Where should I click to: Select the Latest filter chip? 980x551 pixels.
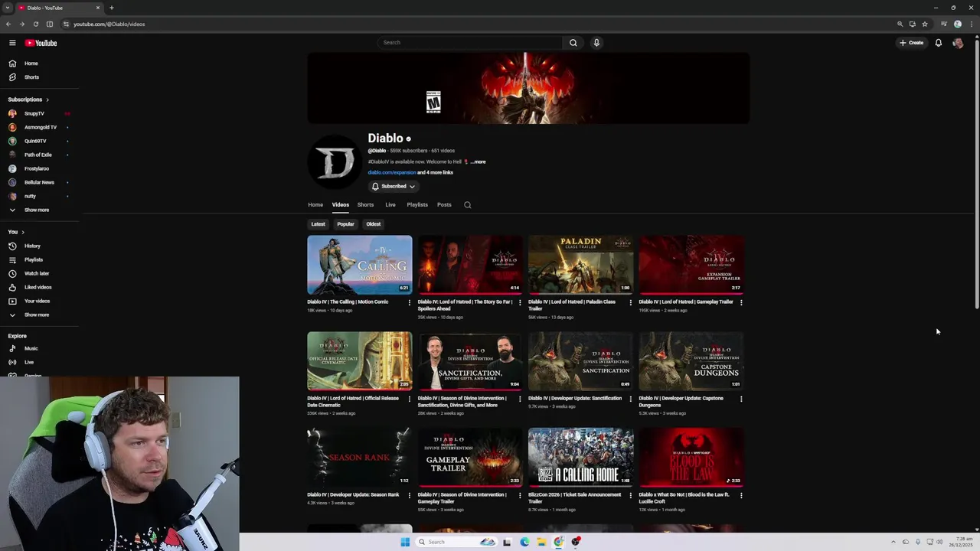coord(318,224)
